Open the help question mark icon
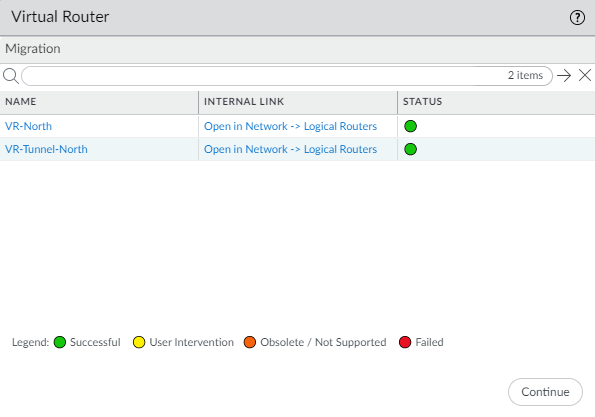The height and width of the screenshot is (417, 595). [577, 17]
